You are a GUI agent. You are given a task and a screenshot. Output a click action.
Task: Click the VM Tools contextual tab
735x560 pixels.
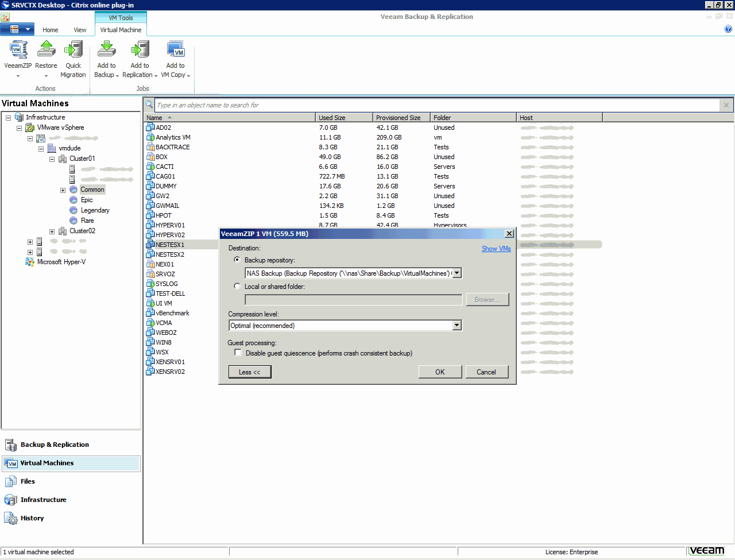coord(121,18)
